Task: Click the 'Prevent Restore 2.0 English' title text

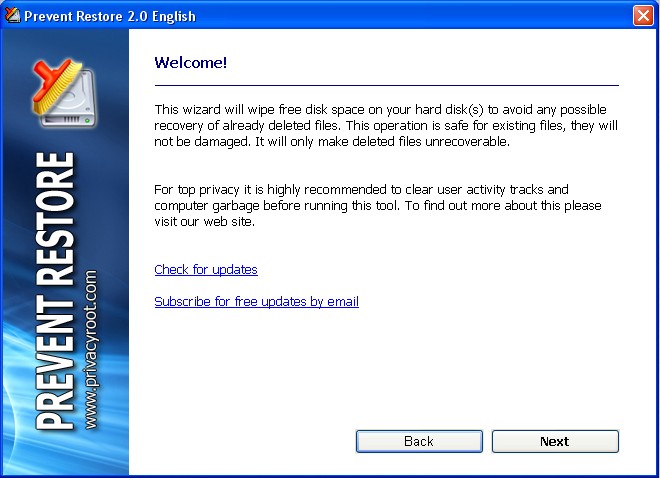Action: (110, 16)
